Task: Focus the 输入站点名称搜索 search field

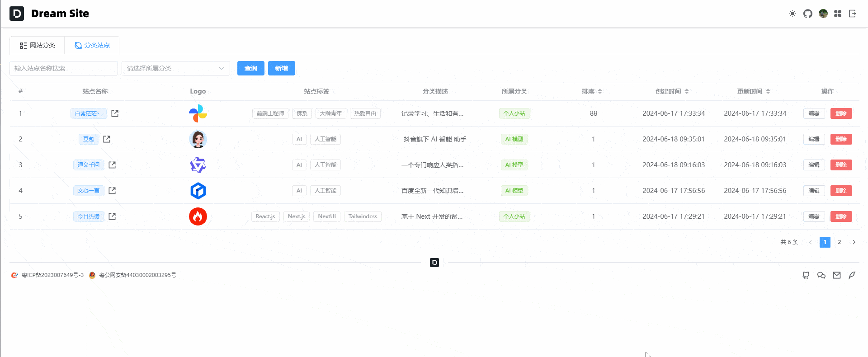Action: tap(64, 68)
